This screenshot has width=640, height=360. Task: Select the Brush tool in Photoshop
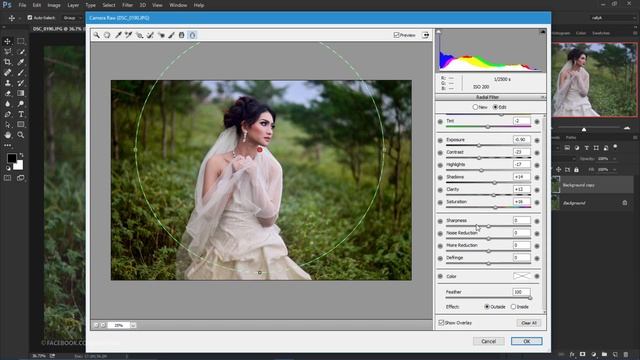click(20, 73)
